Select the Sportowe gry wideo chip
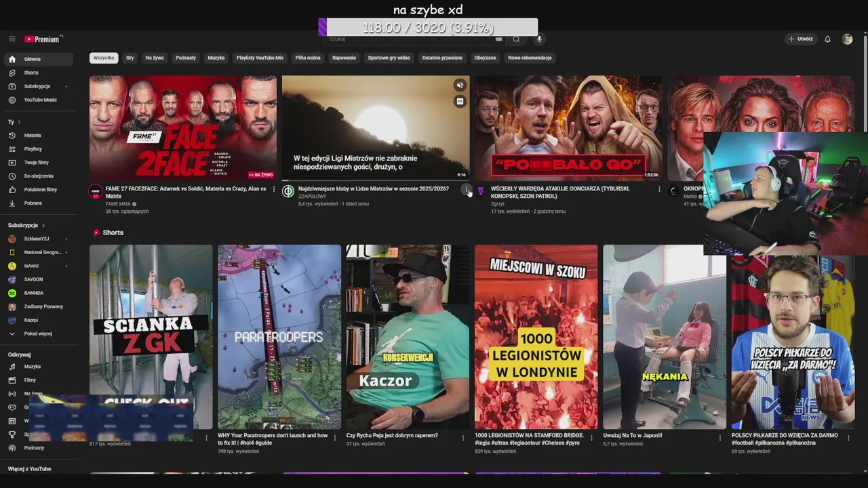This screenshot has width=868, height=488. pyautogui.click(x=389, y=58)
